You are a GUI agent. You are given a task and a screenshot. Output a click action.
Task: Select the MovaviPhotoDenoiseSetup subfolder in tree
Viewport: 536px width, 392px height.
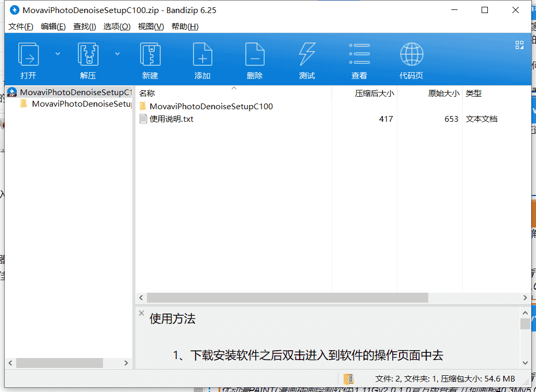point(76,104)
